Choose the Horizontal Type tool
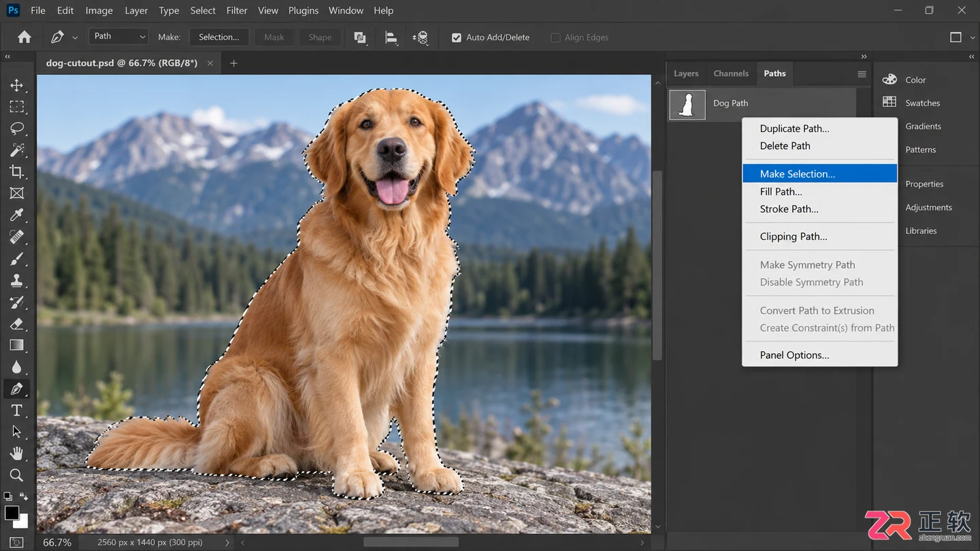The image size is (980, 551). tap(16, 410)
